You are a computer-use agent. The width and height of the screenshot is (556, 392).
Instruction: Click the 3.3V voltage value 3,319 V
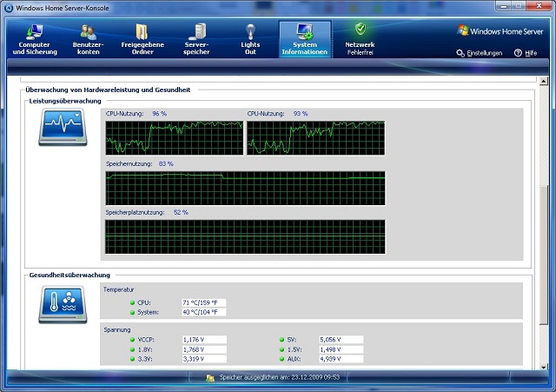pyautogui.click(x=204, y=359)
